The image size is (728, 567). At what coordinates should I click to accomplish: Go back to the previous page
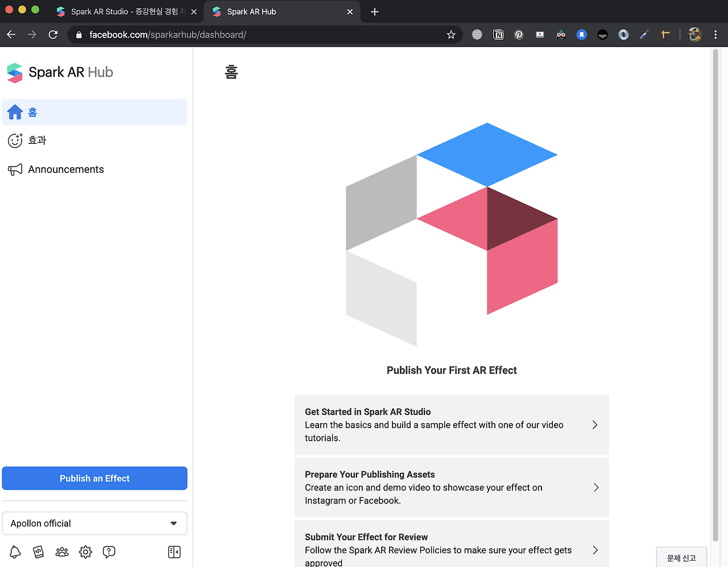coord(11,35)
